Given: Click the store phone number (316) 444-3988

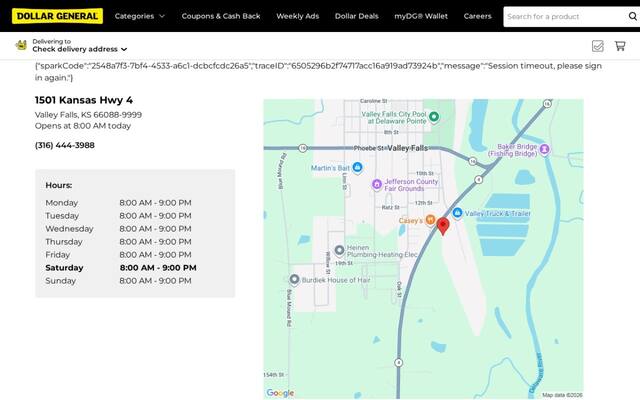Looking at the screenshot, I should point(64,145).
